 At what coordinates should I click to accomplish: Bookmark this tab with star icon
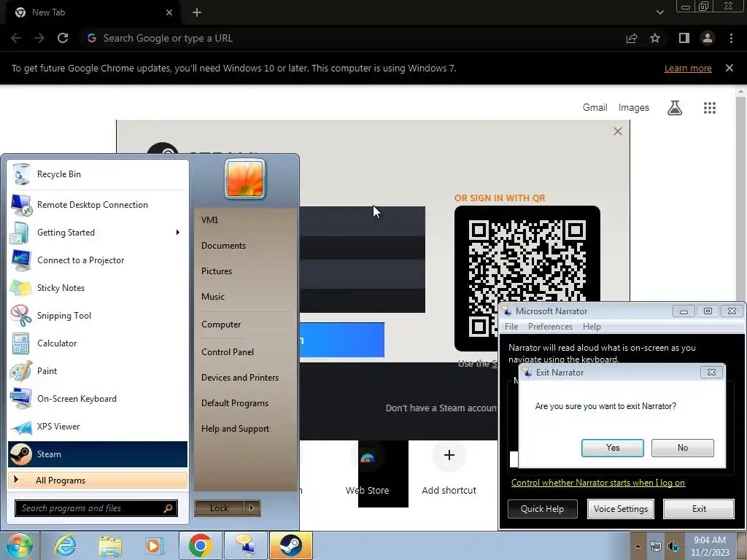[x=655, y=38]
